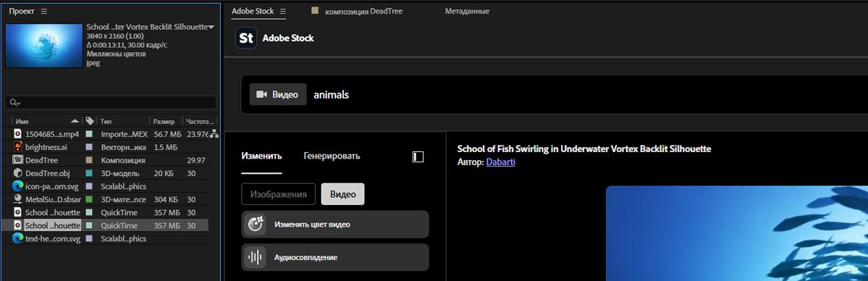Open the Adobe Stock panel menu icon
Viewport: 868px width, 281px height.
[283, 11]
